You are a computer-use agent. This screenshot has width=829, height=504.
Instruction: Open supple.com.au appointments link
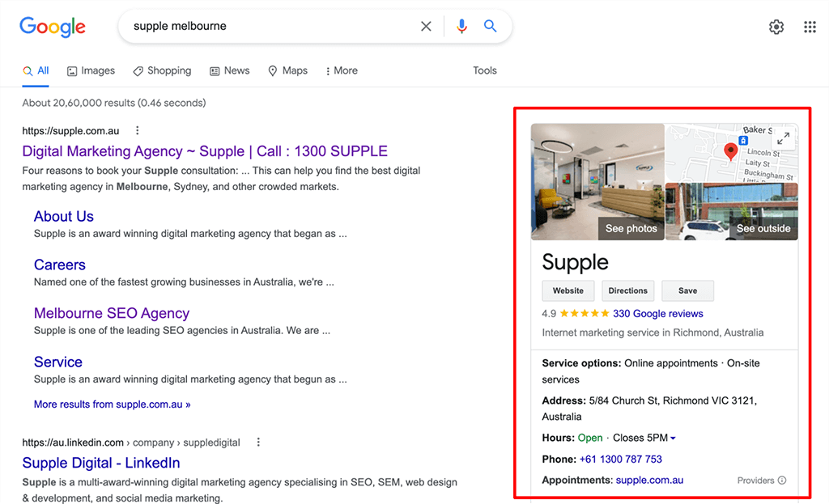pyautogui.click(x=650, y=481)
